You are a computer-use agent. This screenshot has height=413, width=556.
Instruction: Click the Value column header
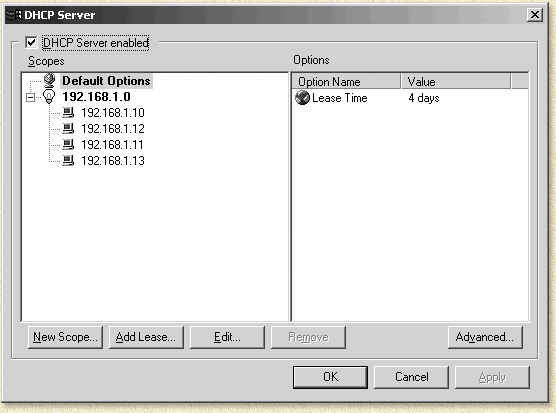point(456,82)
